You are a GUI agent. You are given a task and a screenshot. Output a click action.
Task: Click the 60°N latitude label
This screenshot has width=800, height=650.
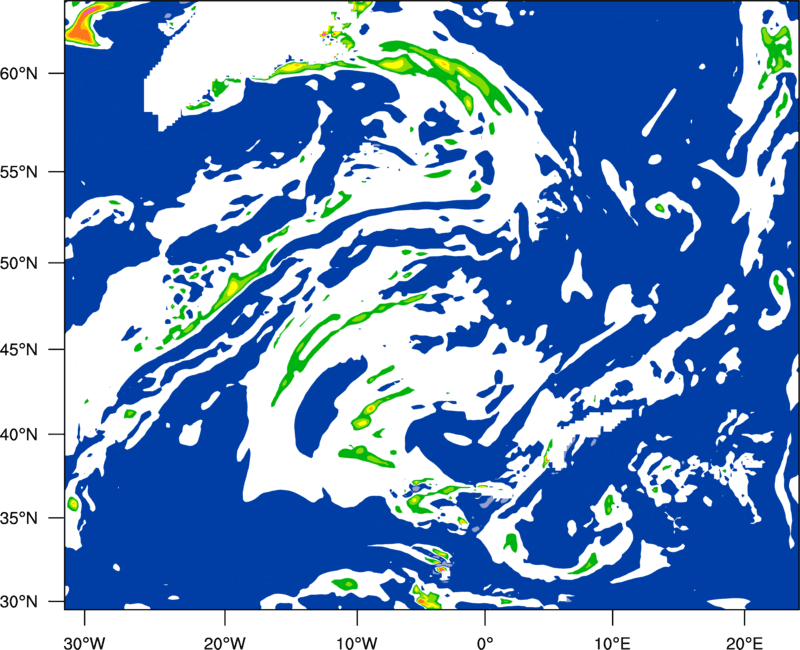click(x=19, y=73)
